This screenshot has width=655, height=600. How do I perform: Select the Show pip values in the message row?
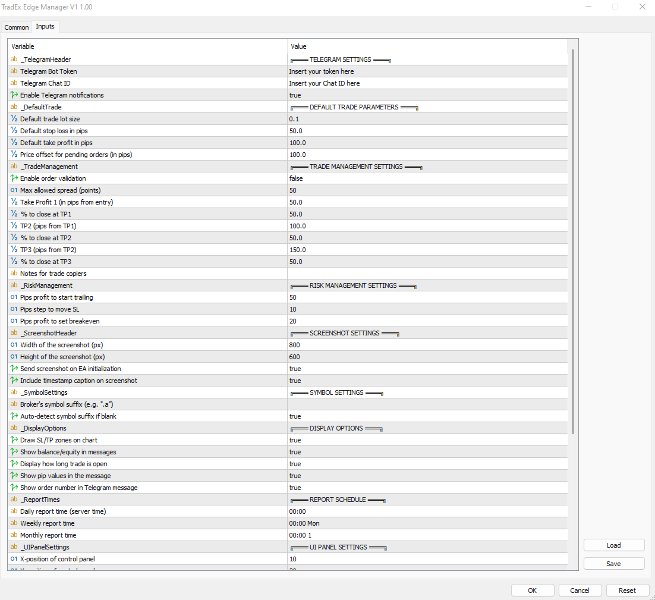pyautogui.click(x=288, y=475)
